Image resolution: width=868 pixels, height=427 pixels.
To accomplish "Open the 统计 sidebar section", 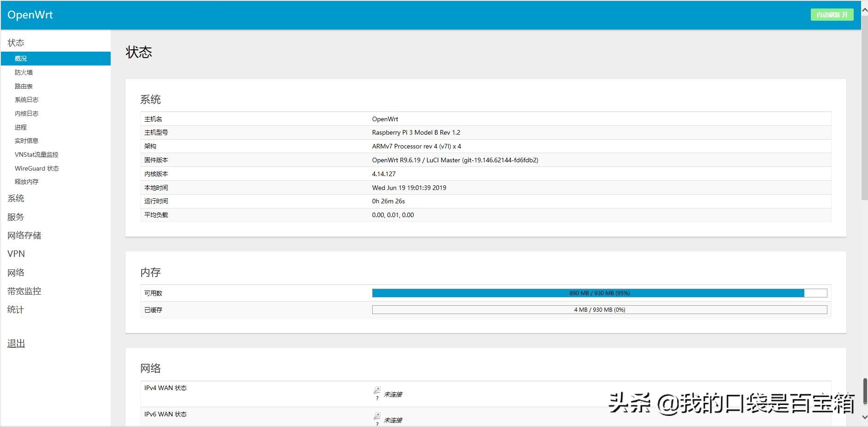I will coord(16,309).
